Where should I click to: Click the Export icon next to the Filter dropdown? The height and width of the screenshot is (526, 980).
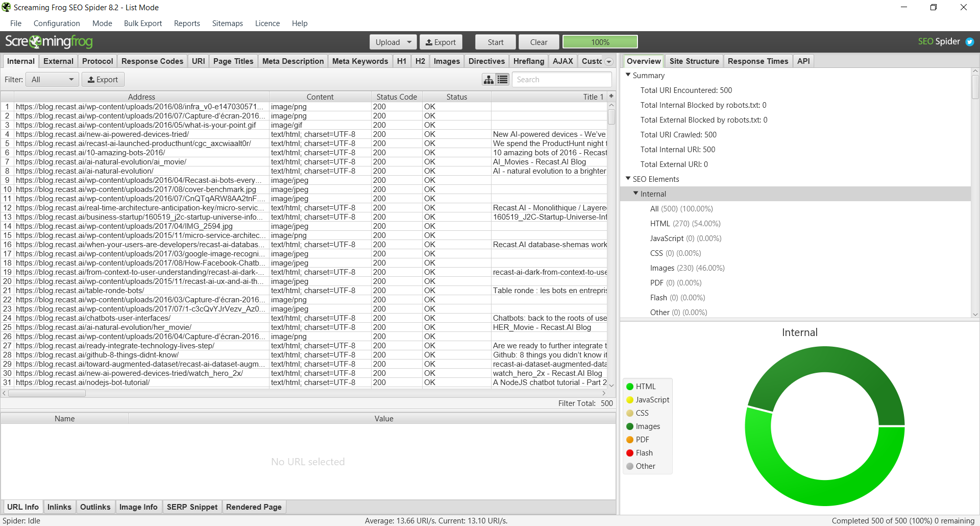pos(103,79)
